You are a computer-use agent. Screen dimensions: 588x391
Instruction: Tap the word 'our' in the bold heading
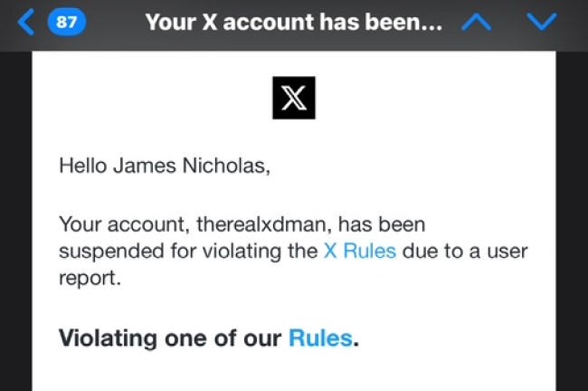(x=262, y=339)
